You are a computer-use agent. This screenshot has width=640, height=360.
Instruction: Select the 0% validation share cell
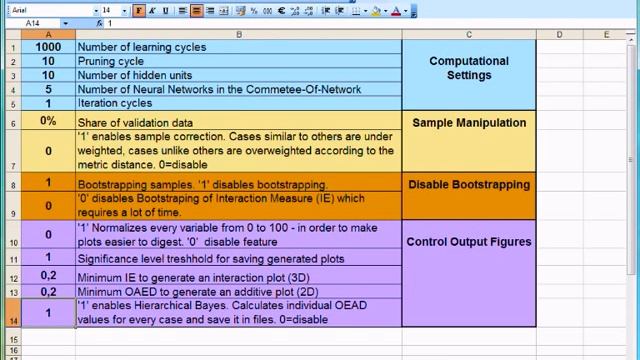click(48, 121)
